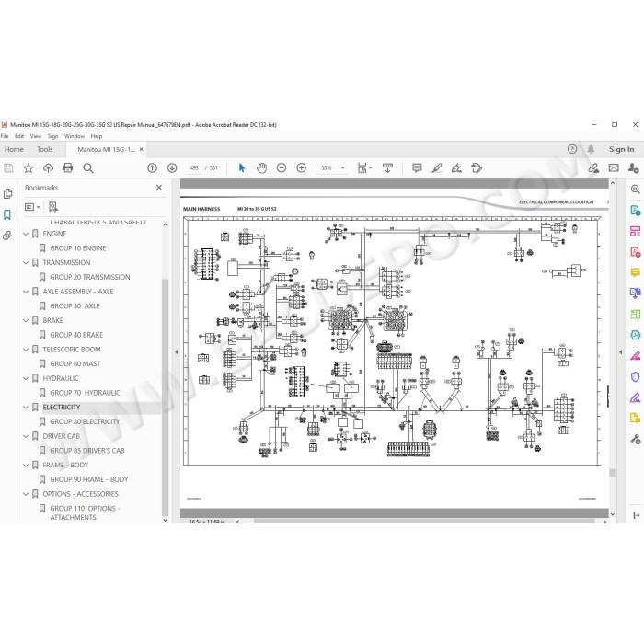The width and height of the screenshot is (644, 644).
Task: Zoom in with plus button
Action: [x=302, y=168]
